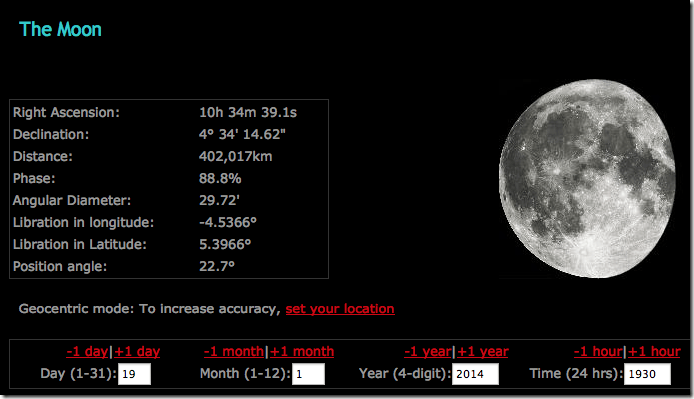694x399 pixels.
Task: Click The Moon page heading
Action: pyautogui.click(x=60, y=30)
